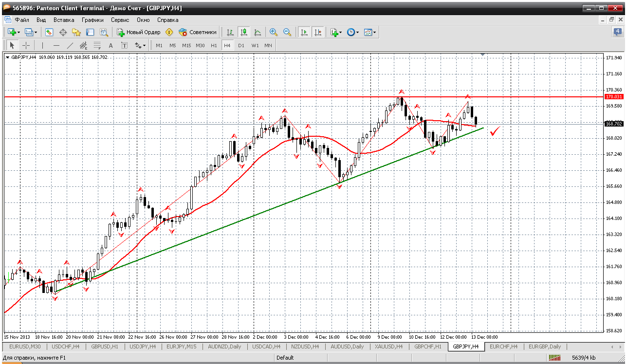Switch to the EURCHF,H4 chart tab
The height and width of the screenshot is (364, 627).
tap(503, 346)
